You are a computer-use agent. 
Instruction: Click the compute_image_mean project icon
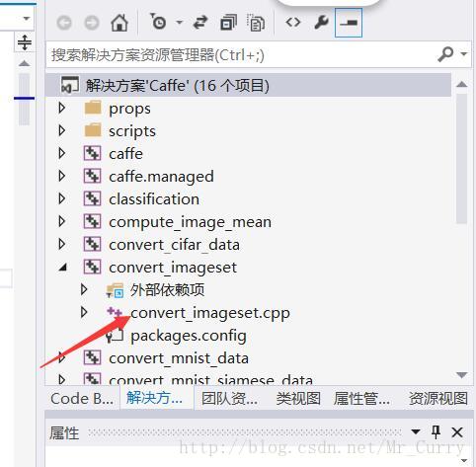coord(93,221)
